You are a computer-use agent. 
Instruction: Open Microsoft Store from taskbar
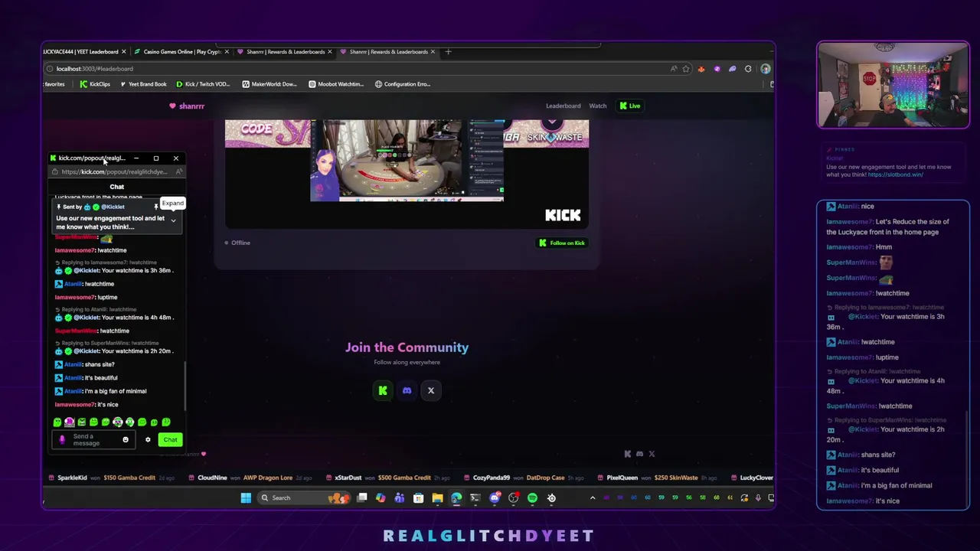(x=418, y=497)
